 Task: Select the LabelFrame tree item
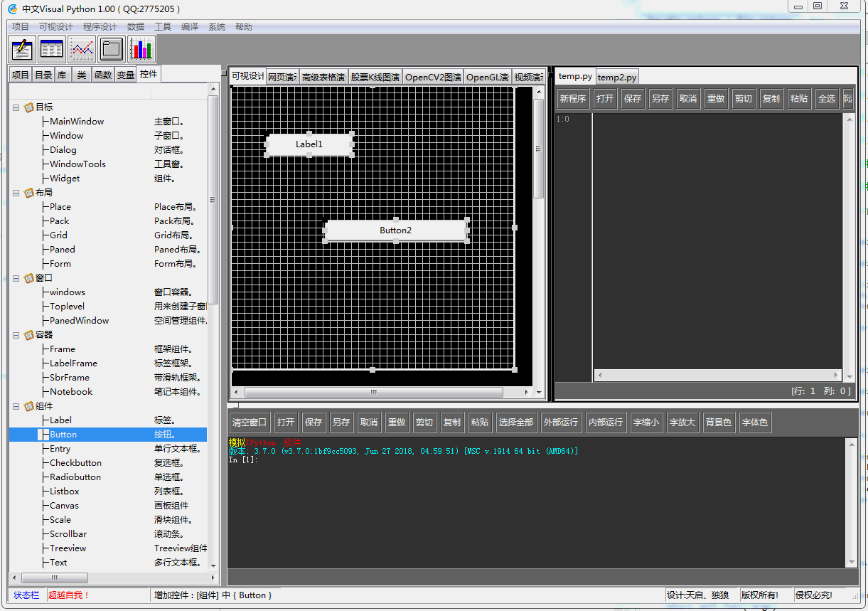tap(73, 363)
